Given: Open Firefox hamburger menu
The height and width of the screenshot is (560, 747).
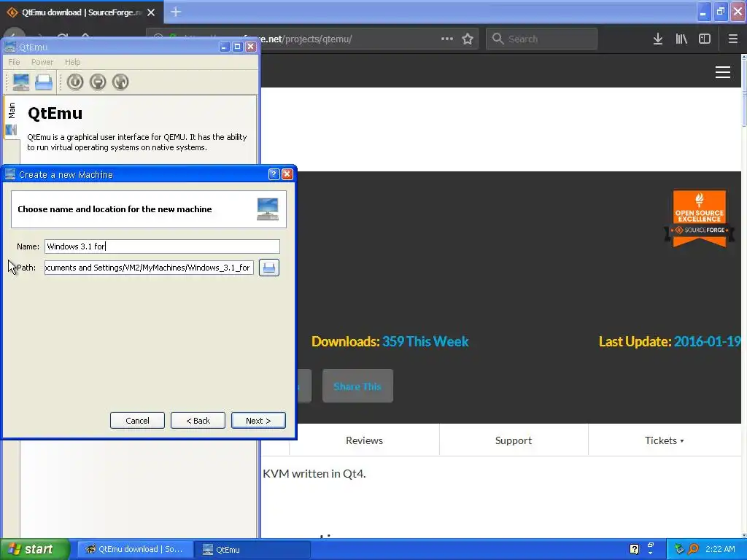Looking at the screenshot, I should tap(732, 39).
